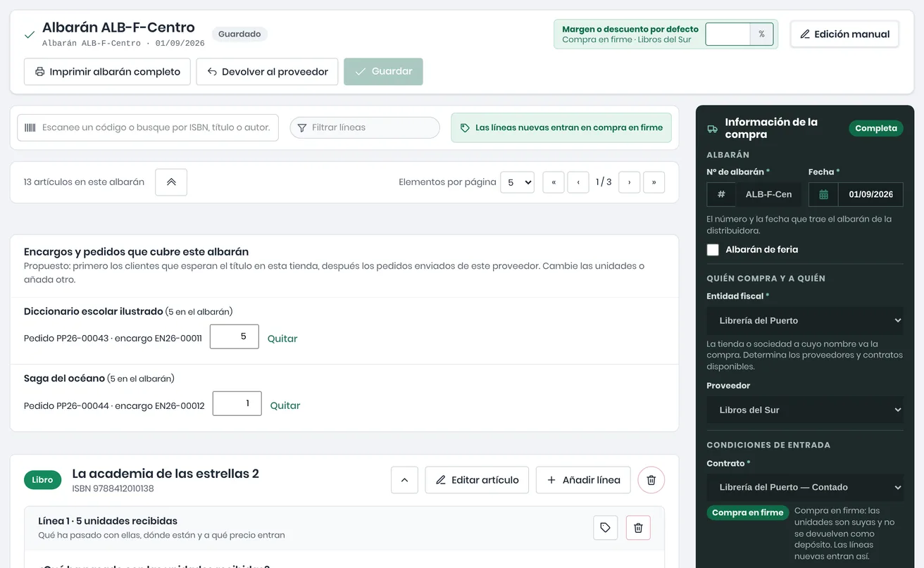Click the filter funnel icon

[302, 127]
